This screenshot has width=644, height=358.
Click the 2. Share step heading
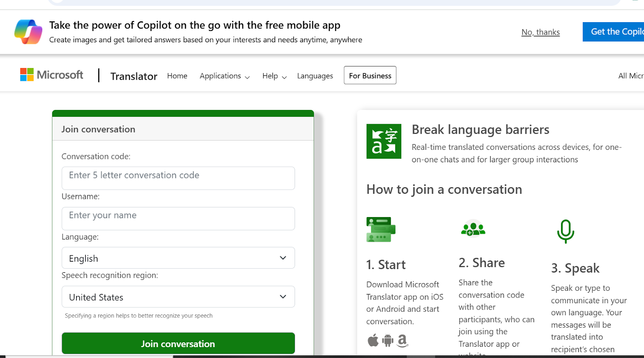coord(482,263)
